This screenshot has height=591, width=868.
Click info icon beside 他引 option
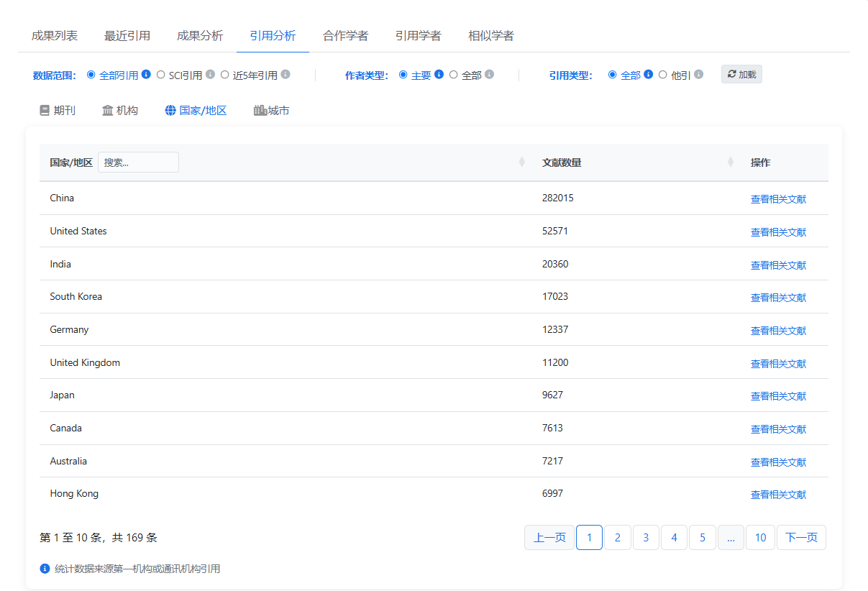pos(698,74)
